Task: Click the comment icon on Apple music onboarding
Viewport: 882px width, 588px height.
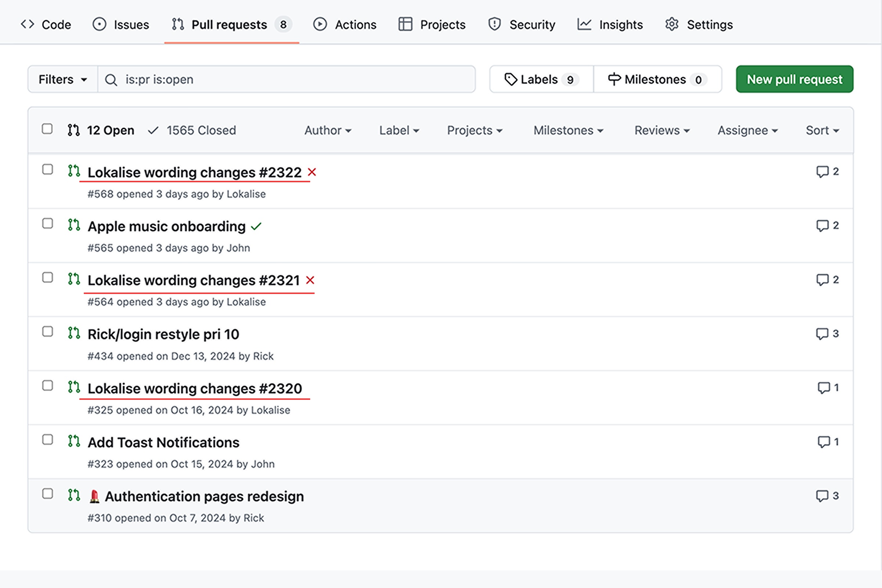Action: (x=822, y=226)
